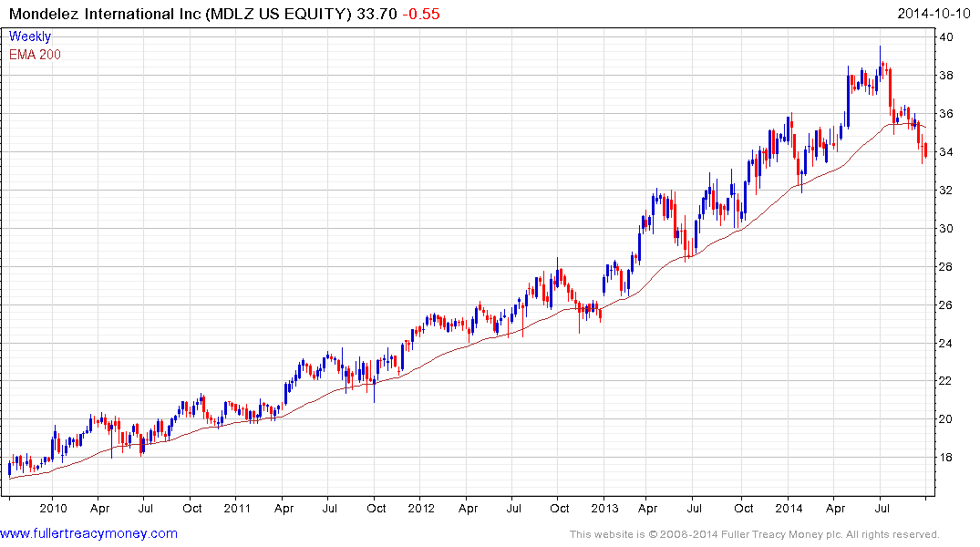Screen dimensions: 980x547
Task: Click the 26 price axis label
Action: coord(946,305)
